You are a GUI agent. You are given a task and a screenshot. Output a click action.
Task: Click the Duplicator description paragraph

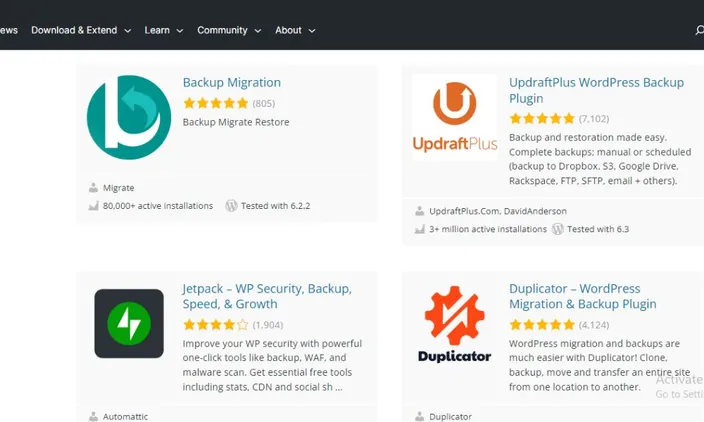599,365
